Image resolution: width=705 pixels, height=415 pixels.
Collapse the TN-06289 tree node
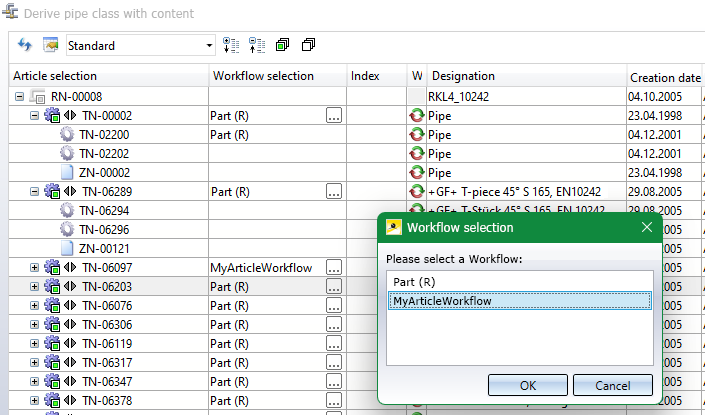click(34, 192)
